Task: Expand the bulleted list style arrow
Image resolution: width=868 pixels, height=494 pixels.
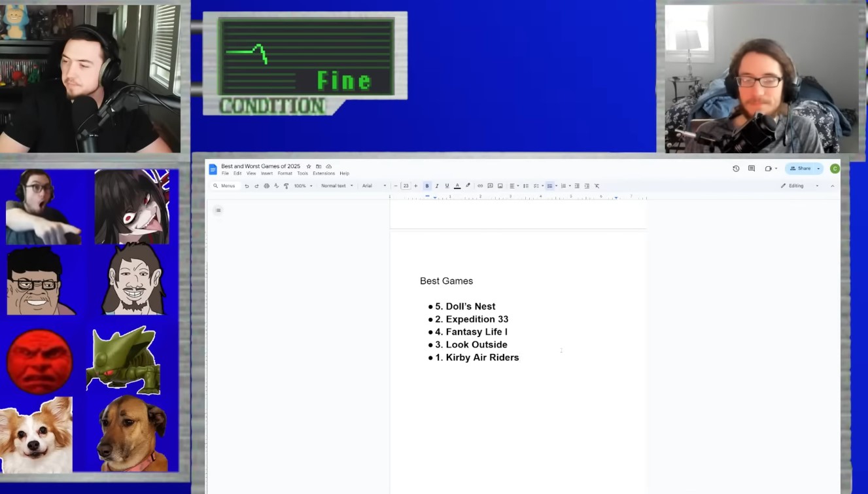Action: tap(556, 186)
